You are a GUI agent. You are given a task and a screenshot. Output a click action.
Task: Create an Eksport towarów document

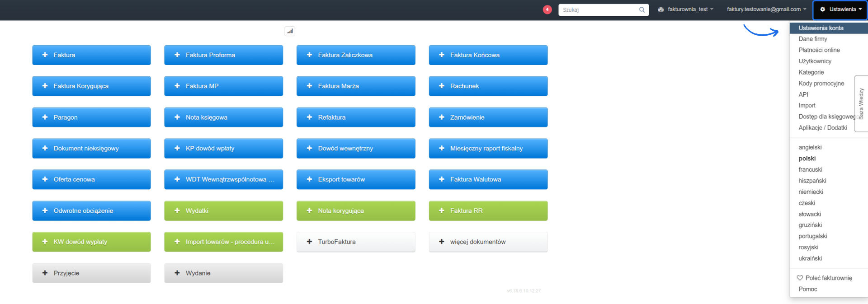(x=356, y=179)
